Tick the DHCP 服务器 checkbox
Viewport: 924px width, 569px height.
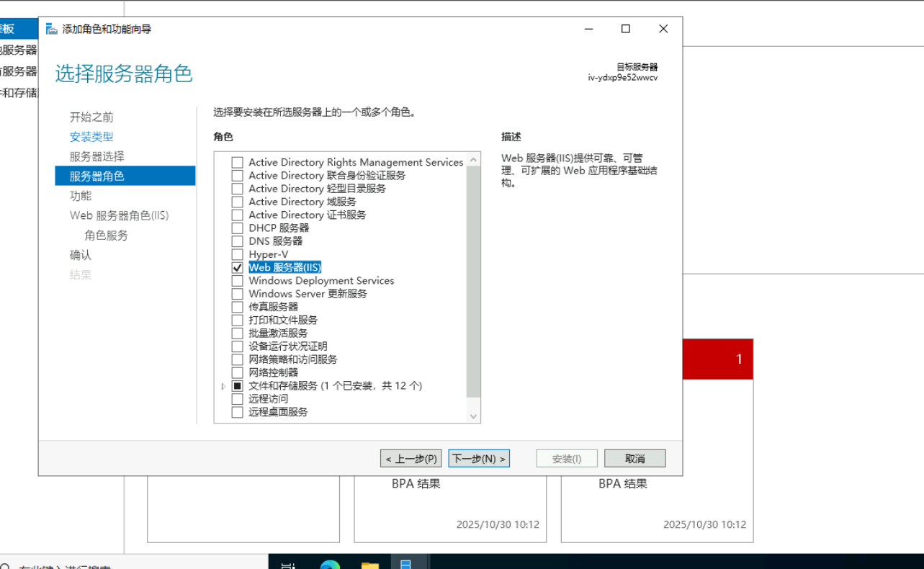tap(237, 228)
